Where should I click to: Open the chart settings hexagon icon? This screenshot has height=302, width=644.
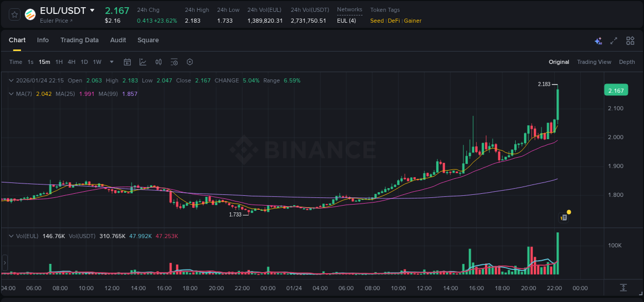[x=190, y=62]
